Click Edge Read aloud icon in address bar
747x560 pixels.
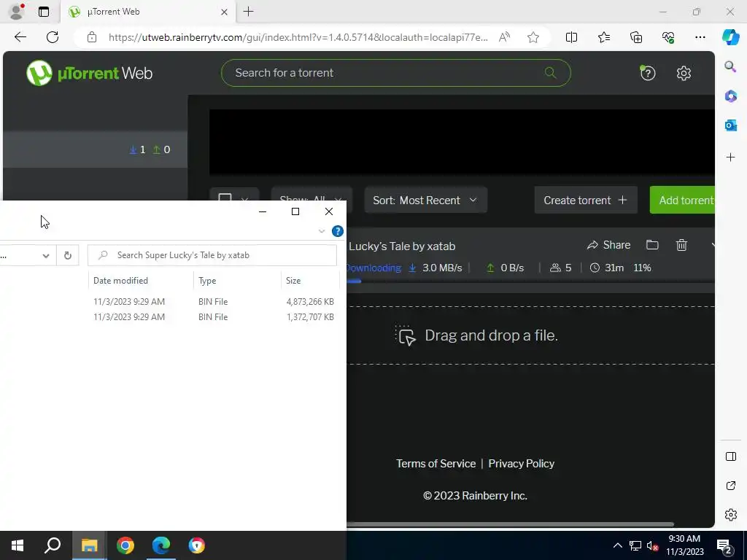click(x=504, y=37)
